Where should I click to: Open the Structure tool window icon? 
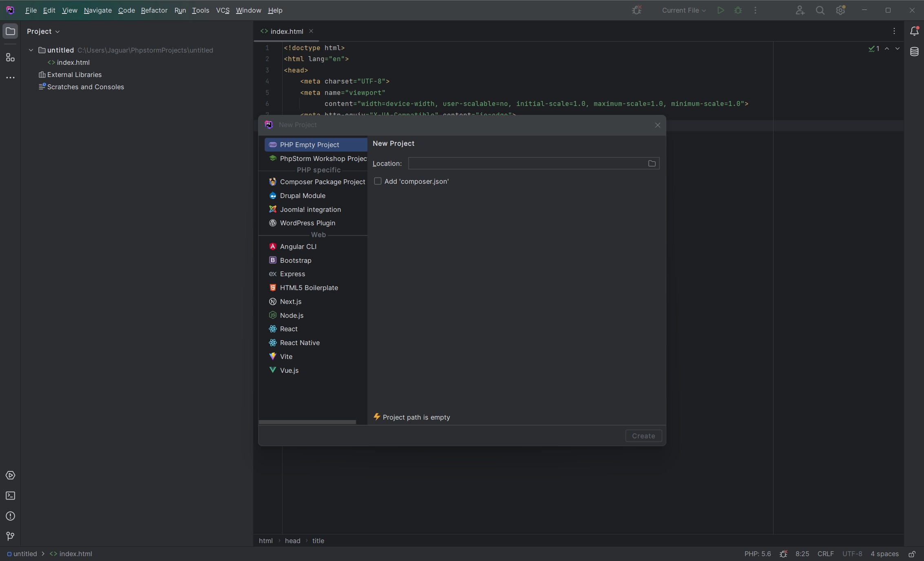pyautogui.click(x=10, y=57)
